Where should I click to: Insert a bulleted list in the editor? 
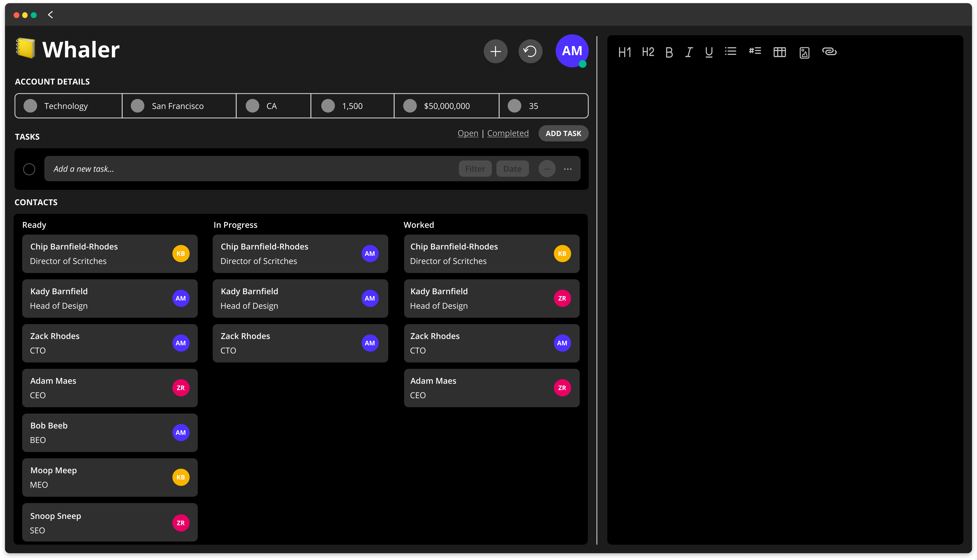click(x=730, y=52)
